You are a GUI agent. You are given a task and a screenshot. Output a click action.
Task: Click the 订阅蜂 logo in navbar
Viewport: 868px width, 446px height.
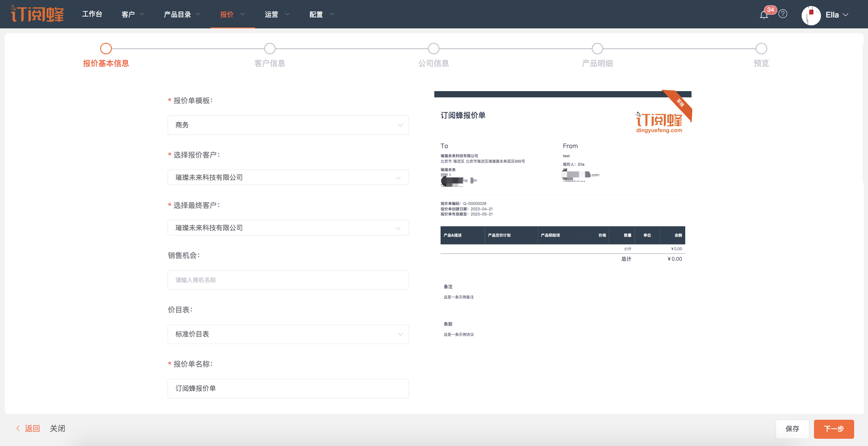click(37, 14)
